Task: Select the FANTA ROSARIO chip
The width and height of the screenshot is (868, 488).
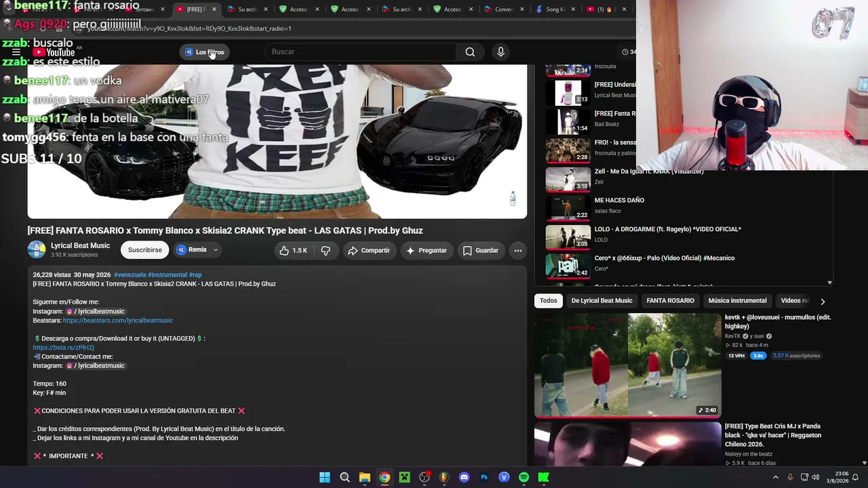Action: 670,301
